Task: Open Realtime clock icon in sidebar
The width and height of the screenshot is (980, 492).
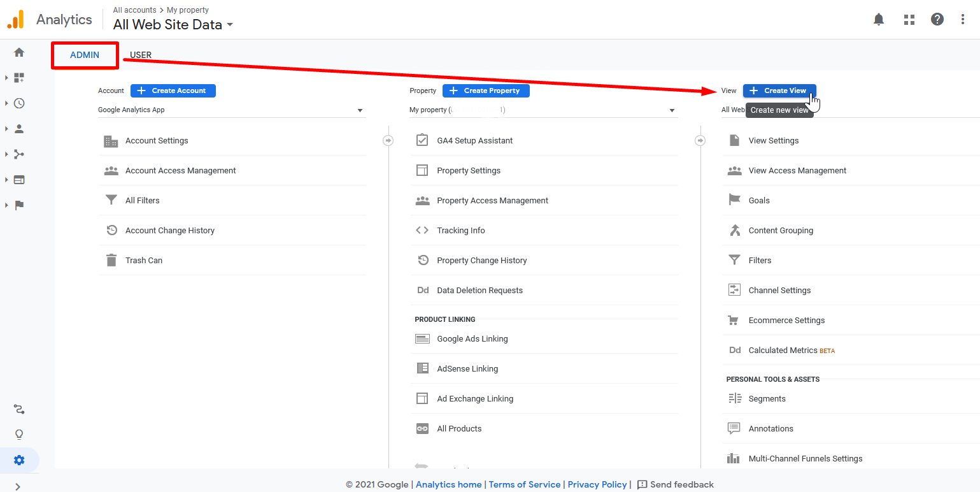Action: (x=19, y=103)
